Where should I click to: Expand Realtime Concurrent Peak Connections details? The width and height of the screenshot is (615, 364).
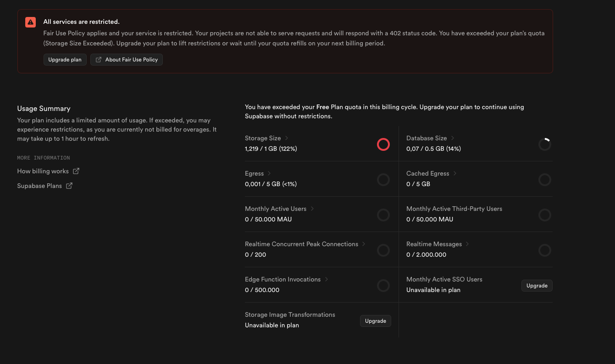363,244
